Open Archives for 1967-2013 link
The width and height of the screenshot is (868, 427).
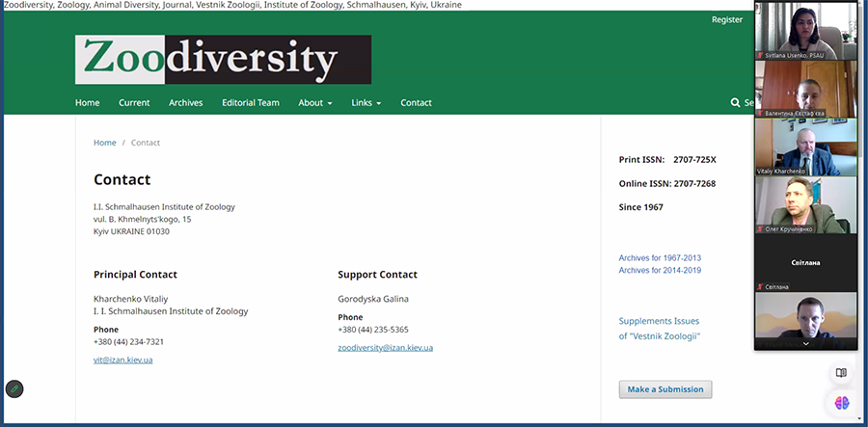tap(660, 257)
